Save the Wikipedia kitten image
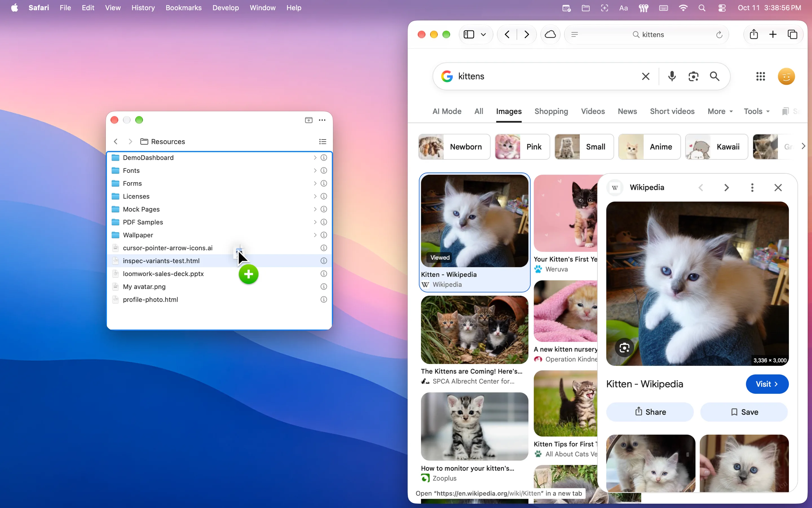 pyautogui.click(x=743, y=411)
